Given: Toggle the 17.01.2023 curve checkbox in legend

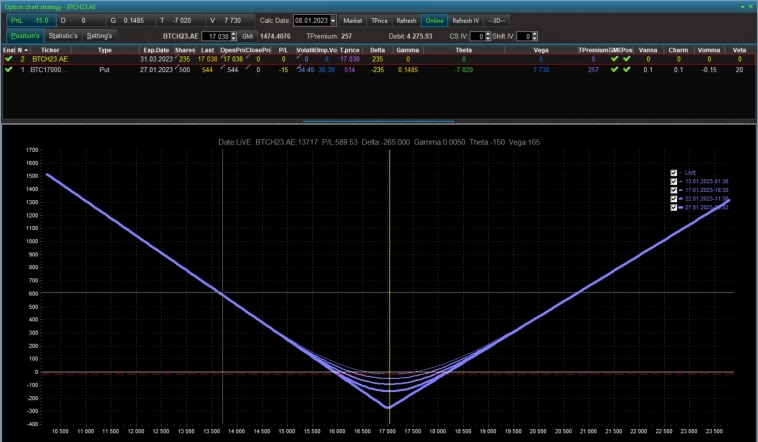Looking at the screenshot, I should point(673,190).
